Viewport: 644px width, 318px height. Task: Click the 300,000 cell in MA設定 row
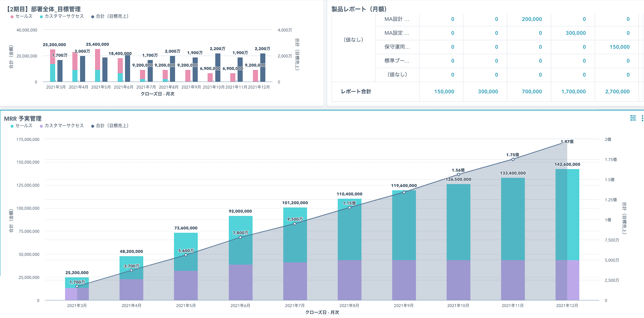pyautogui.click(x=576, y=33)
